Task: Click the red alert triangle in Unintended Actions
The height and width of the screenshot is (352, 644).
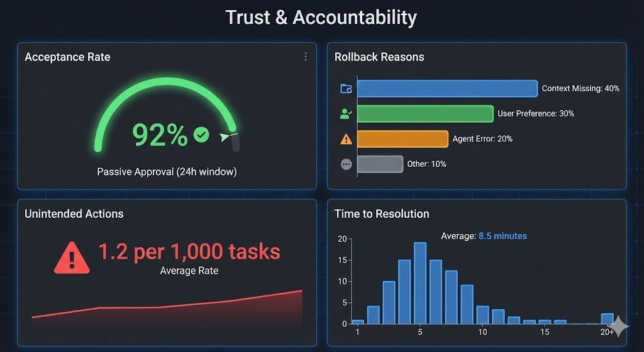Action: click(x=72, y=258)
